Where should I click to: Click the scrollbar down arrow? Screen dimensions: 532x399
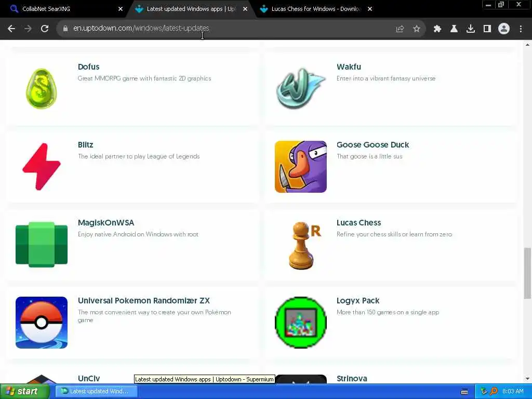click(527, 379)
